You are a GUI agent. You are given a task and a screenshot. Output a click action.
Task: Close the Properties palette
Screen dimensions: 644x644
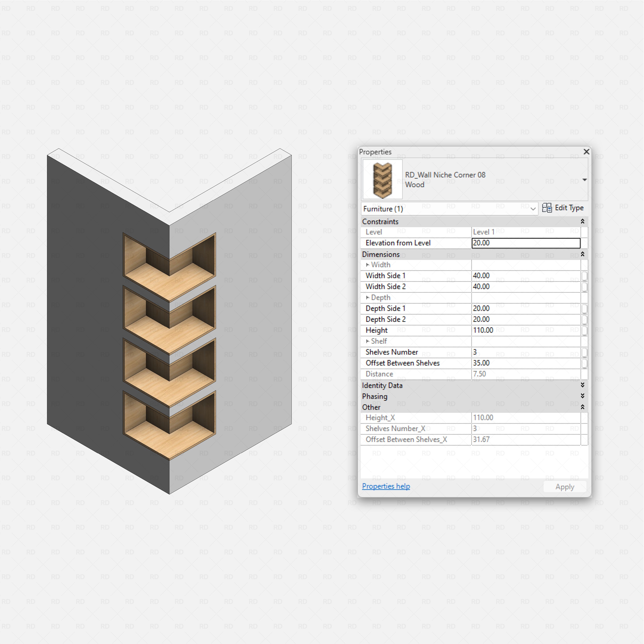[586, 152]
